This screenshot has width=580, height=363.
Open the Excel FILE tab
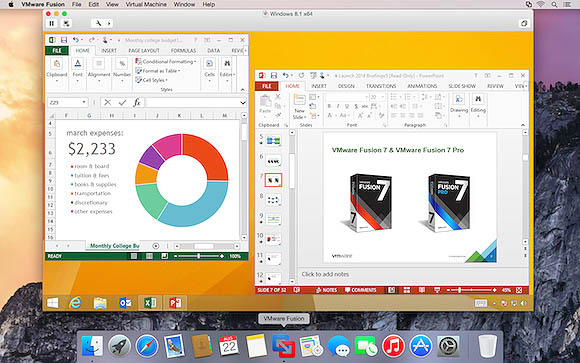click(x=57, y=50)
